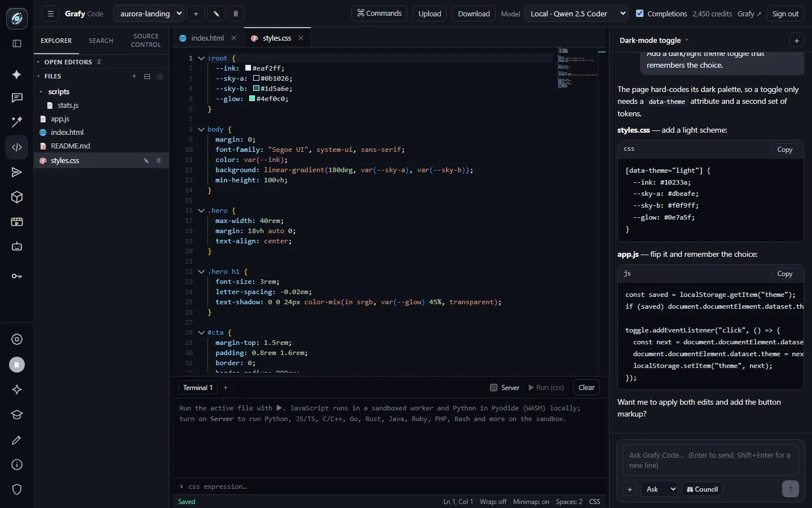Select the code brackets icon in the left rail

(x=17, y=147)
